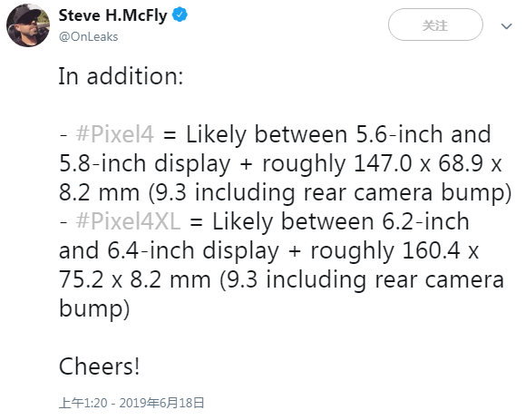Image resolution: width=525 pixels, height=420 pixels.
Task: Click the "8.2 mm (9.3 including" text line
Action: click(x=177, y=193)
